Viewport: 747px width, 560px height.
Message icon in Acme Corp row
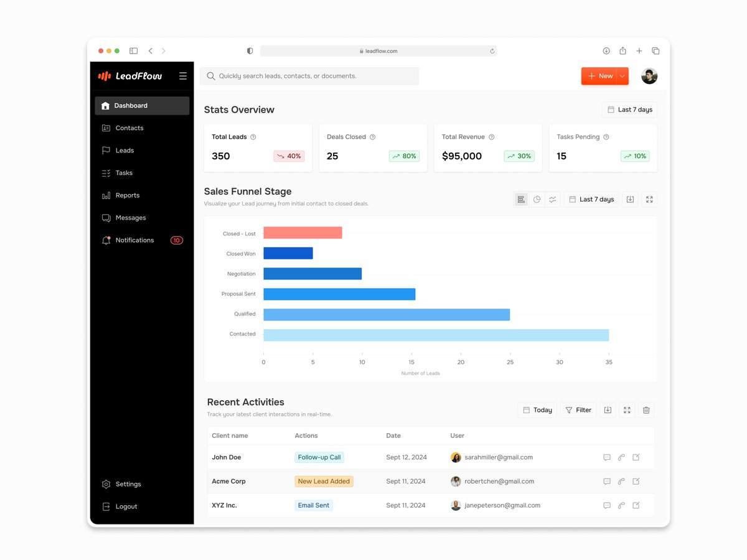tap(607, 481)
